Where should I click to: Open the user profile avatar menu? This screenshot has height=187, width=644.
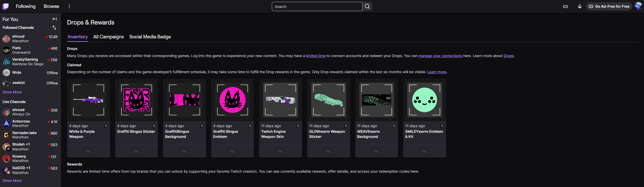tap(638, 6)
